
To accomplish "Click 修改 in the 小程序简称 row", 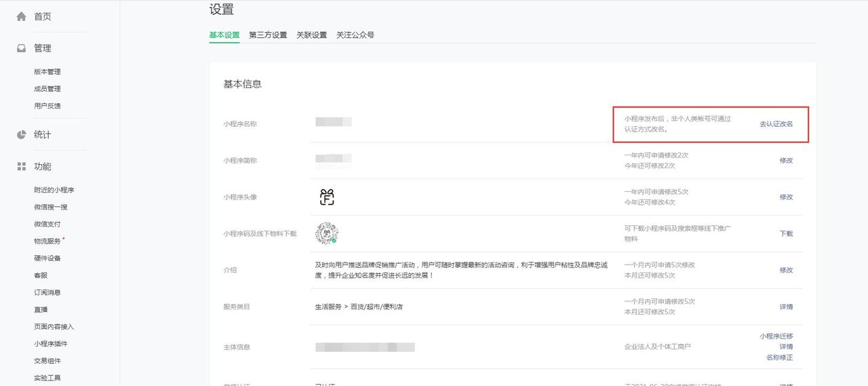I will (x=786, y=161).
